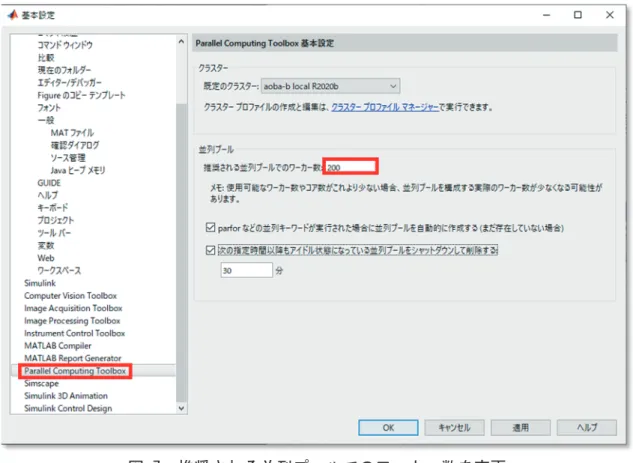Open the クラスター プロファイル マネージャー link

pyautogui.click(x=385, y=107)
